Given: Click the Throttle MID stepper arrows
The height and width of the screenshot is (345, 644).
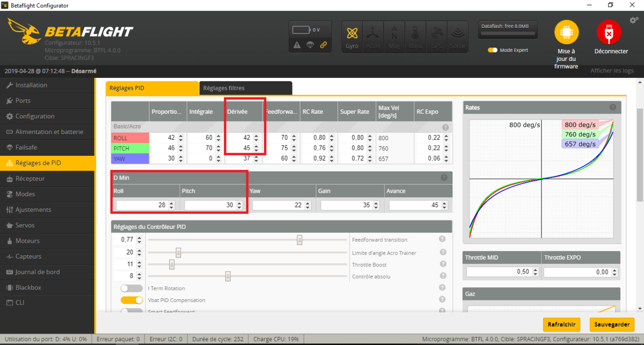Looking at the screenshot, I should pos(535,272).
